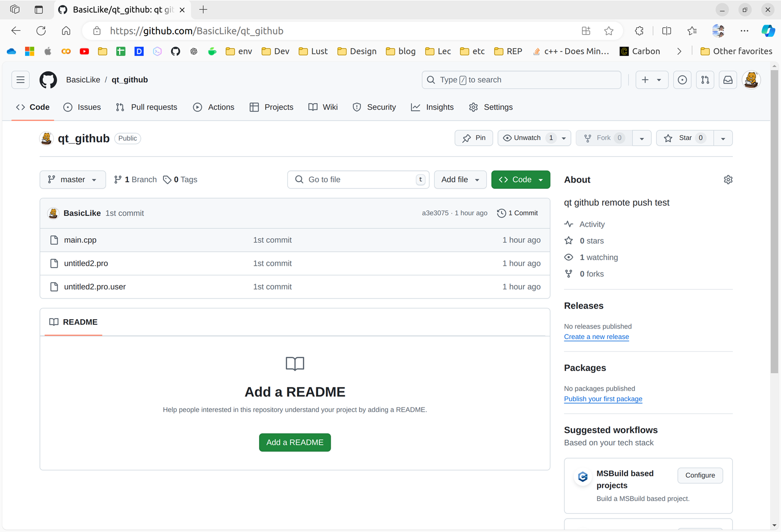Click the page vertical scrollbar
Viewport: 781px width, 532px height.
tap(774, 222)
